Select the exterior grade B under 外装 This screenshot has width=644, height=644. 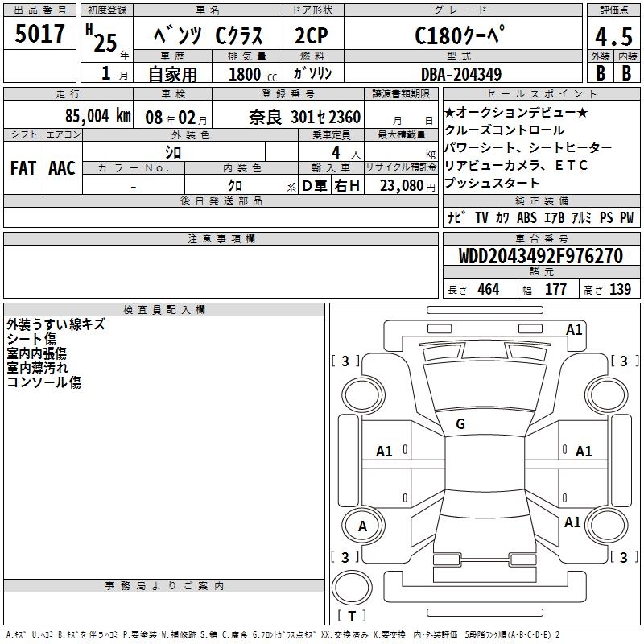tap(601, 73)
